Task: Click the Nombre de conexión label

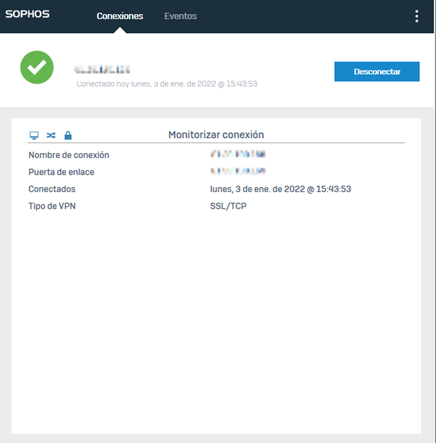Action: click(69, 155)
